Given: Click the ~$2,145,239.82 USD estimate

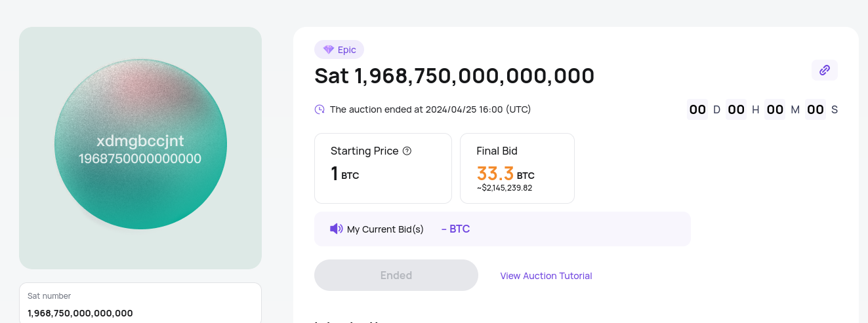Looking at the screenshot, I should 505,188.
